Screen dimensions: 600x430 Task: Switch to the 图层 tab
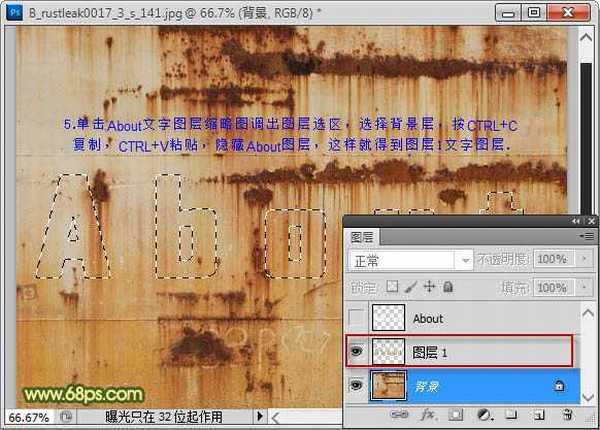(x=362, y=237)
